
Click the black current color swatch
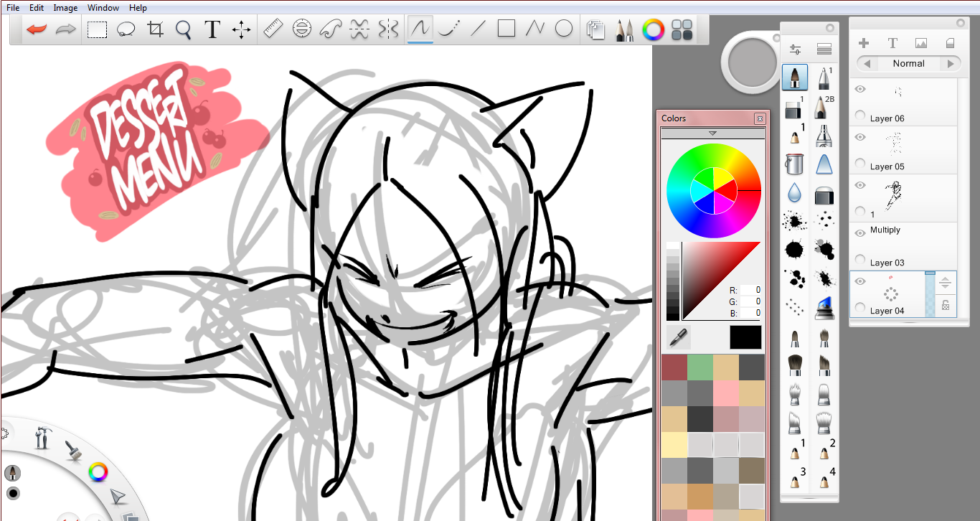pos(745,337)
